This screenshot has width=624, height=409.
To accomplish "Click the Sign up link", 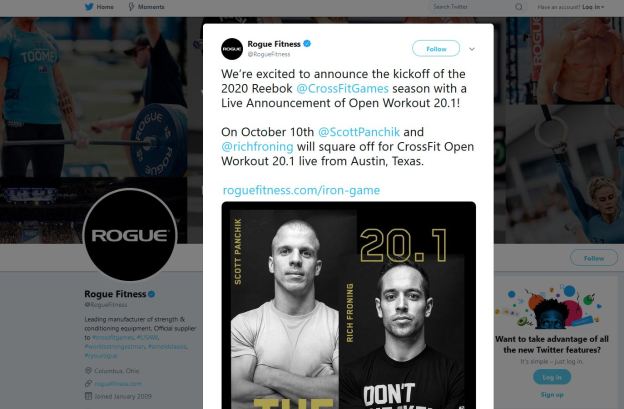I will click(x=552, y=395).
